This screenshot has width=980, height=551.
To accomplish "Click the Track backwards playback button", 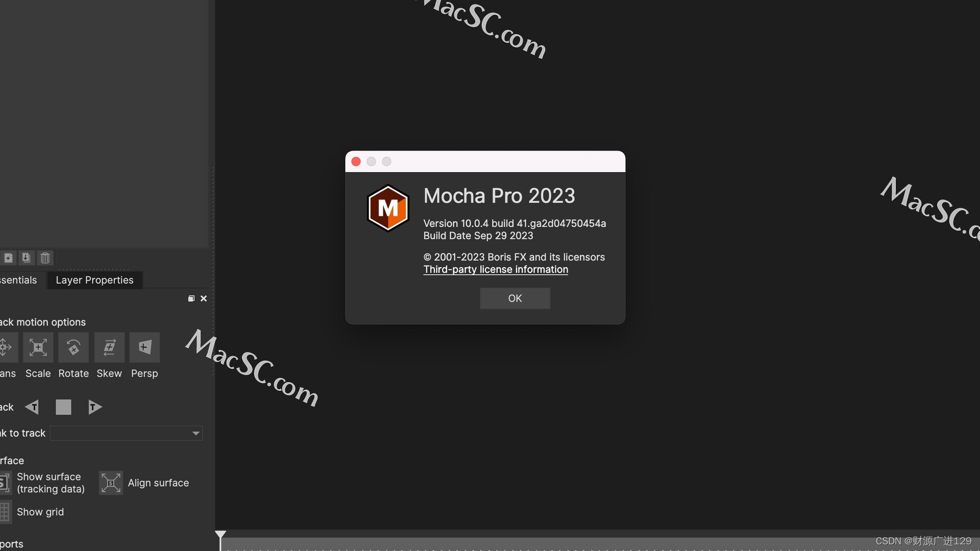I will (31, 406).
